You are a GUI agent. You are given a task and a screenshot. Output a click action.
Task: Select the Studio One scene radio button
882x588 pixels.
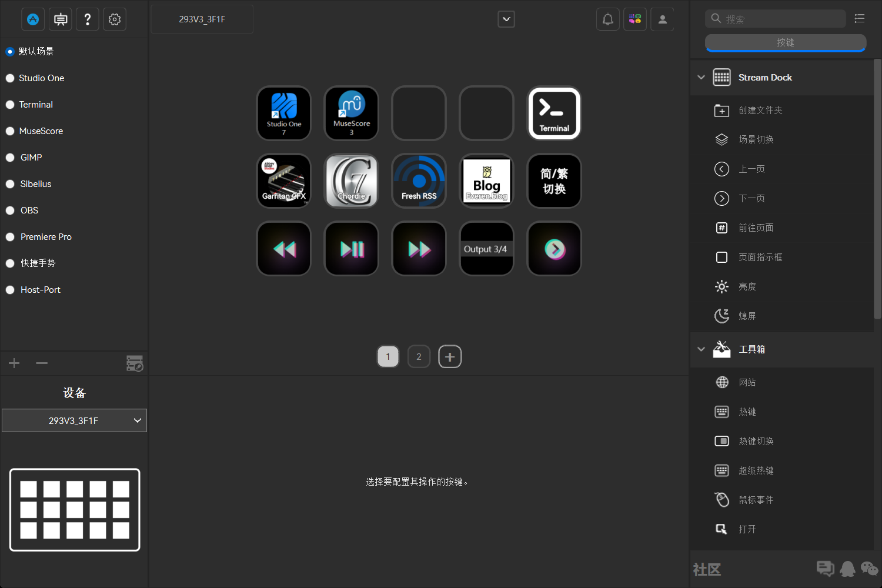pos(10,78)
